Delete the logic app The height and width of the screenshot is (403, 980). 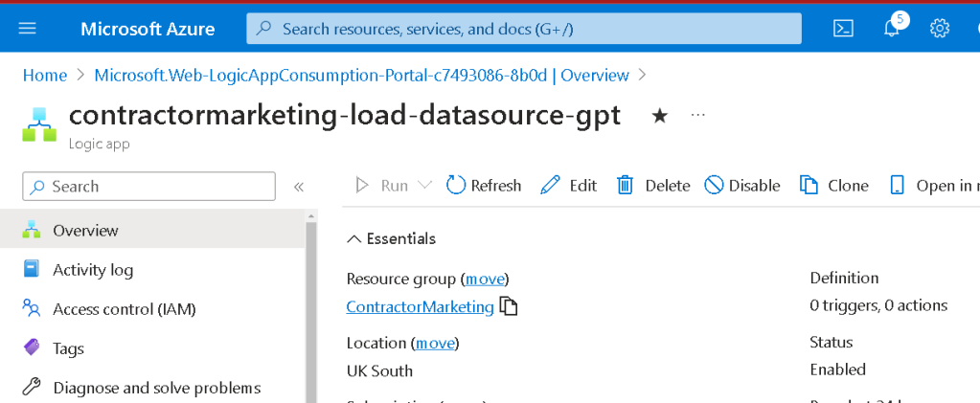(x=653, y=186)
